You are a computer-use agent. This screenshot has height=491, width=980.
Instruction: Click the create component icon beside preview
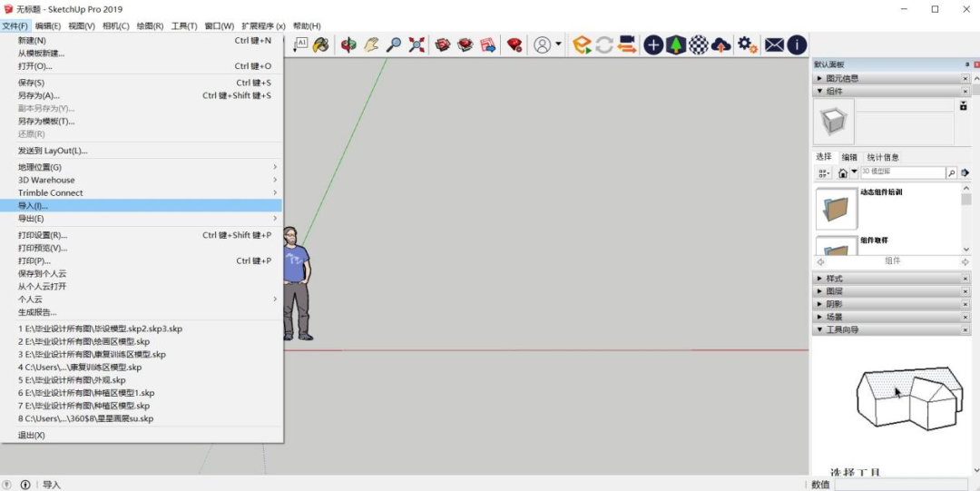click(963, 106)
